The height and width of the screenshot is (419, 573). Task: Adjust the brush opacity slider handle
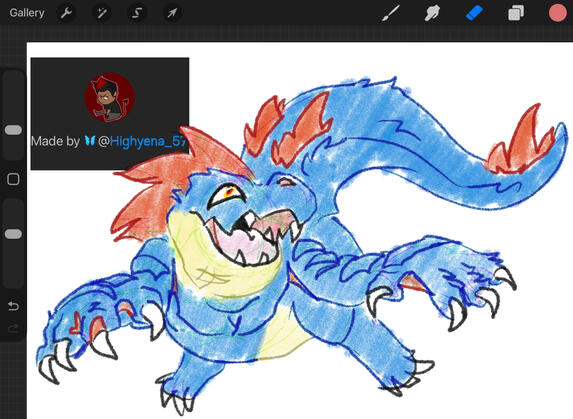coord(13,234)
